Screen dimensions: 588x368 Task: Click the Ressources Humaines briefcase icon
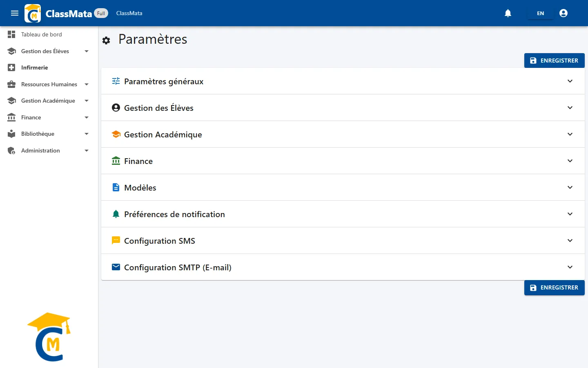pyautogui.click(x=11, y=84)
